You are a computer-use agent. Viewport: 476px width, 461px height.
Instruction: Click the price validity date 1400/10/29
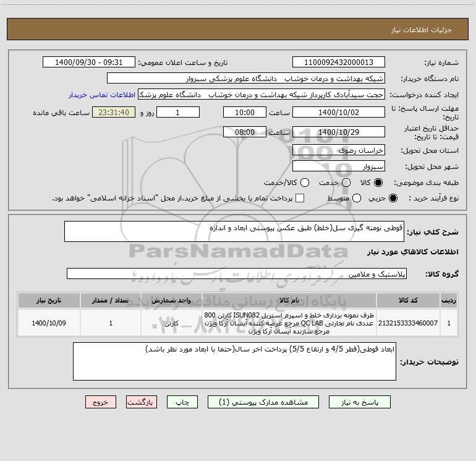click(x=339, y=132)
